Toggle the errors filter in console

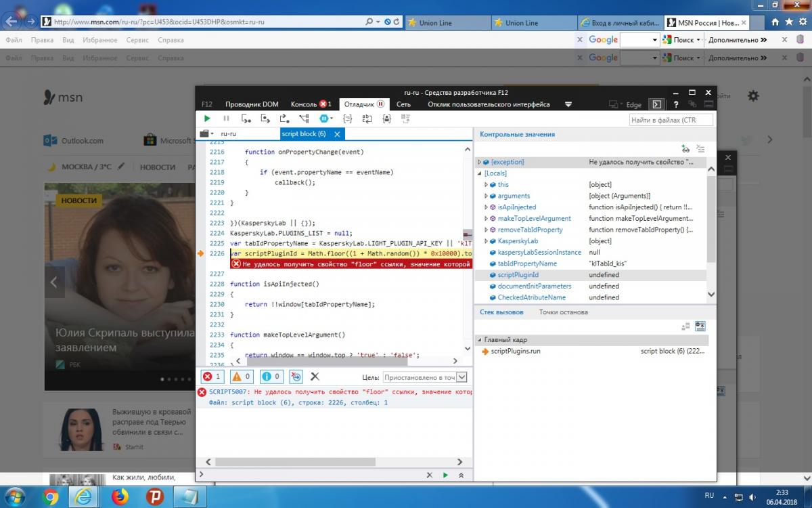tap(212, 377)
